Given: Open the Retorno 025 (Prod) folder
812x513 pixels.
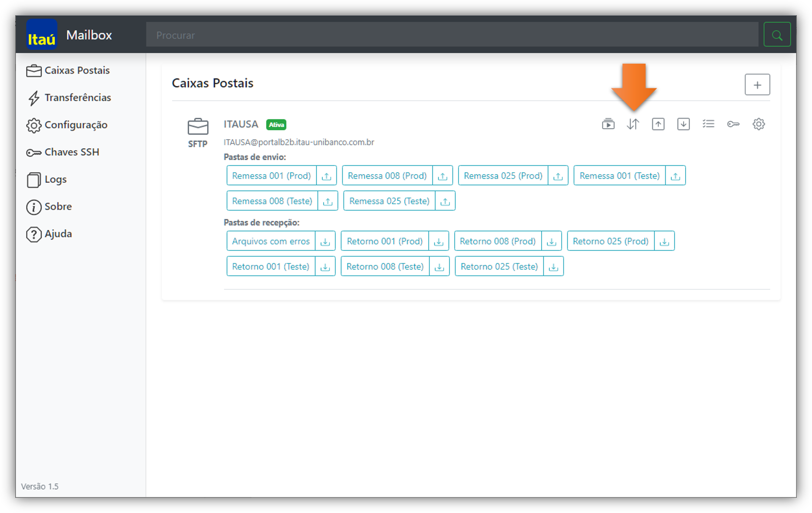Looking at the screenshot, I should click(610, 241).
